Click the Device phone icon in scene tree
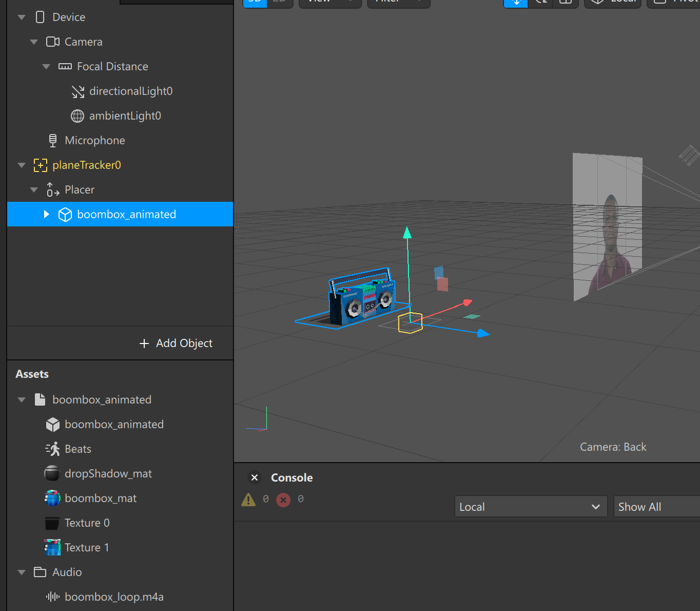The width and height of the screenshot is (700, 611). point(40,17)
